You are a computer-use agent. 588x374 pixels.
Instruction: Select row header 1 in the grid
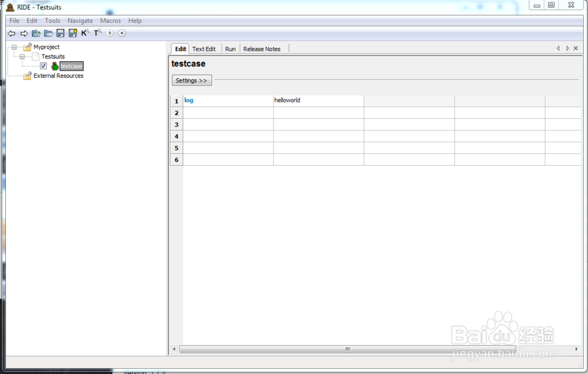176,101
